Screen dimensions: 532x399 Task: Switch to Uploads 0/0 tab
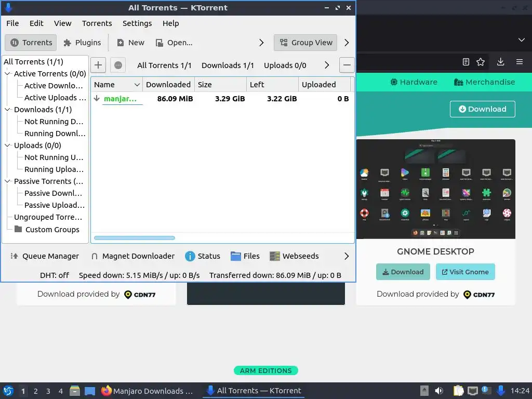tap(285, 65)
